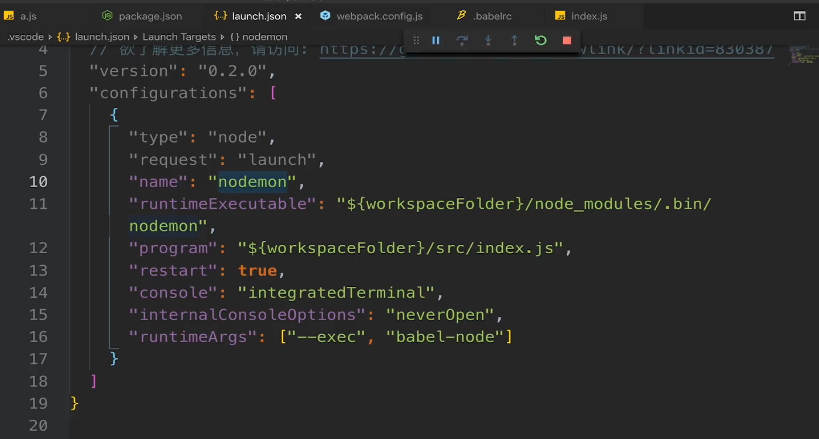Click line number 16 in the gutter
Screen dimensions: 819x439
click(38, 337)
